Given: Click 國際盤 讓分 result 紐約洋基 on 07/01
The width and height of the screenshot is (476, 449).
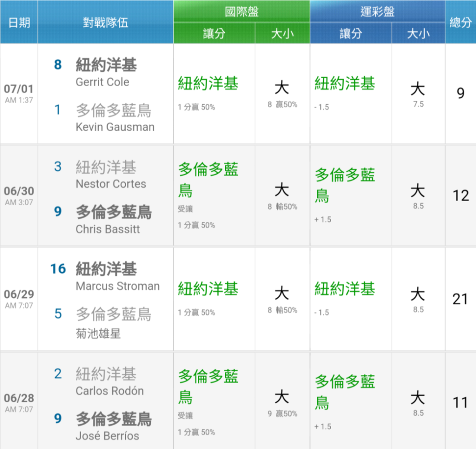Looking at the screenshot, I should [208, 84].
